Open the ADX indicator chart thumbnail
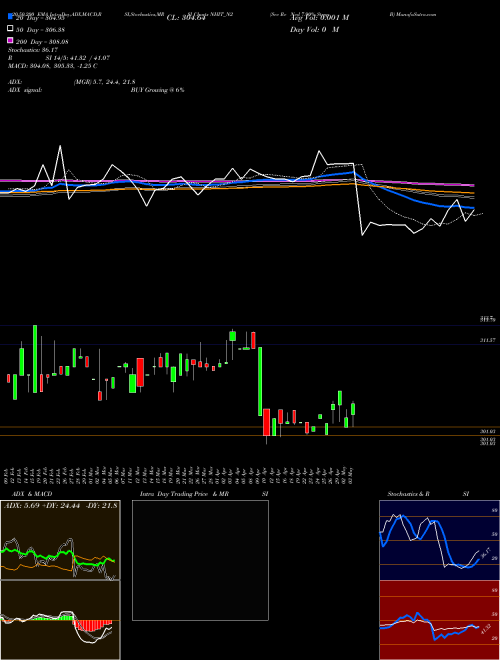Viewport: 500px width, 660px height. coord(60,540)
